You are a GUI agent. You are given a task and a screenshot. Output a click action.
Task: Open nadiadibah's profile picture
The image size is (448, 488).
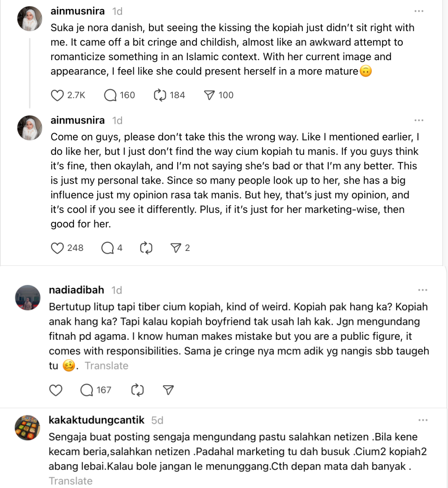[27, 298]
